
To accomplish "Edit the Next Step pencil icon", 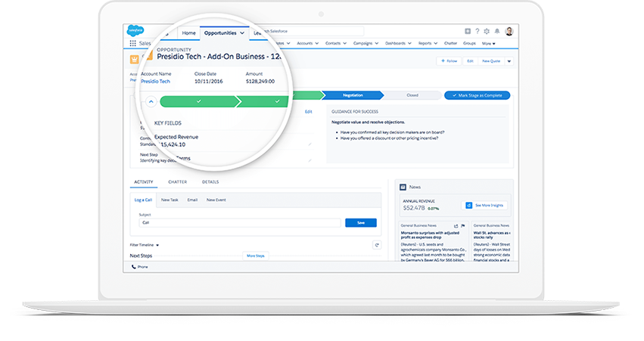I will pos(310,160).
